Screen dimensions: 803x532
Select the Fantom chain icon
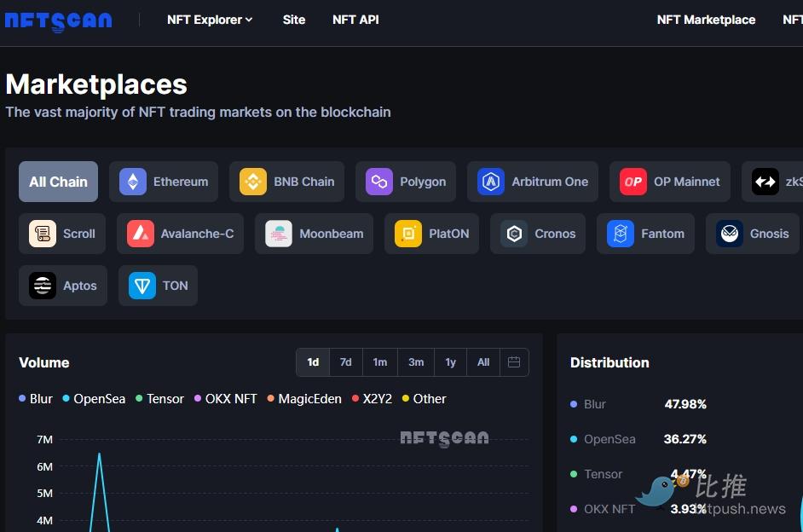tap(621, 234)
